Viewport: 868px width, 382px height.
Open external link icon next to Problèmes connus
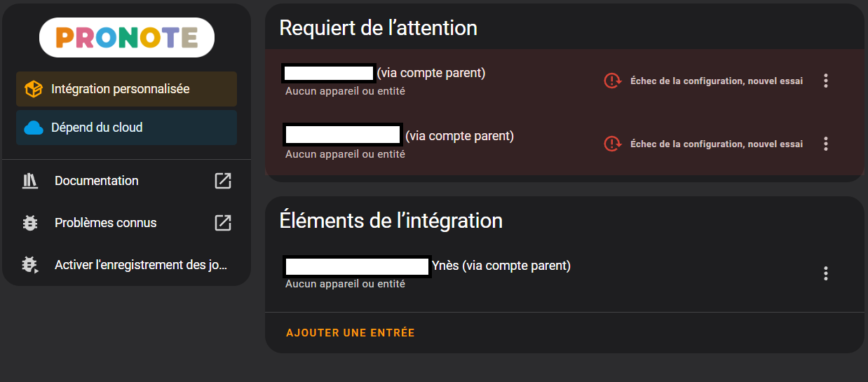[x=223, y=223]
